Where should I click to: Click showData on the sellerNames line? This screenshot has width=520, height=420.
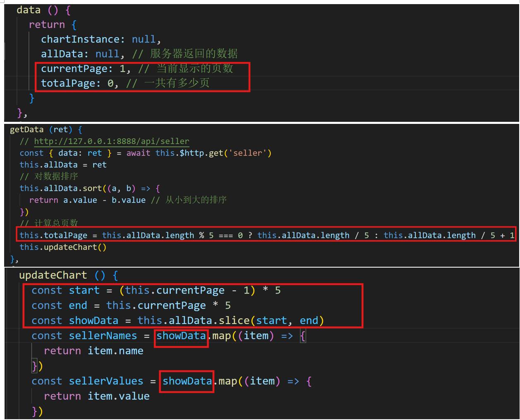[181, 336]
